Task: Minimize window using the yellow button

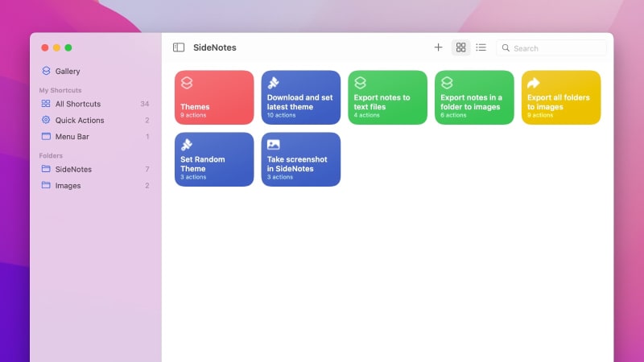Action: pyautogui.click(x=56, y=47)
